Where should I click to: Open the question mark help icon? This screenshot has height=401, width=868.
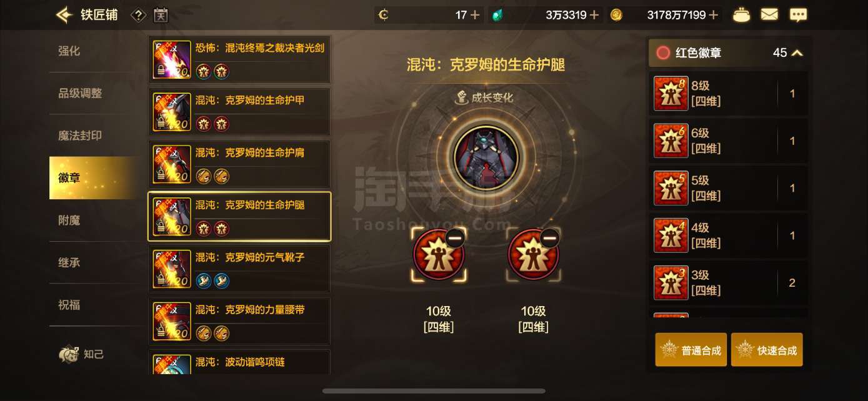tap(139, 15)
